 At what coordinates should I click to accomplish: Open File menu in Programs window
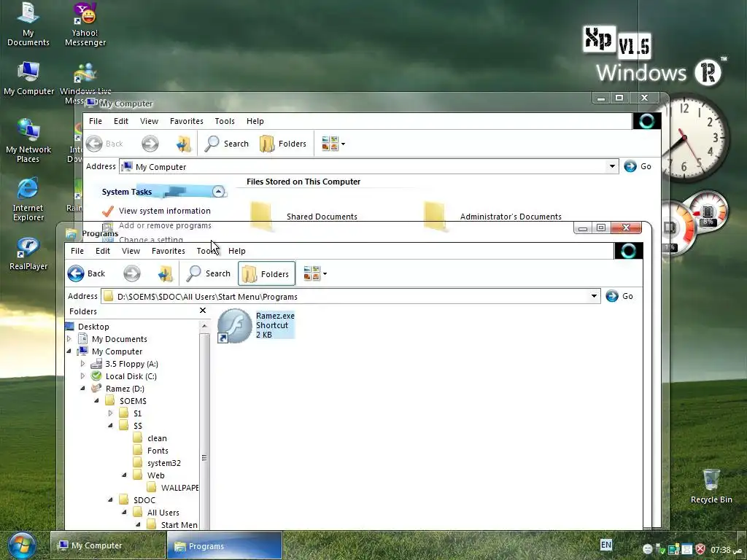pyautogui.click(x=77, y=251)
